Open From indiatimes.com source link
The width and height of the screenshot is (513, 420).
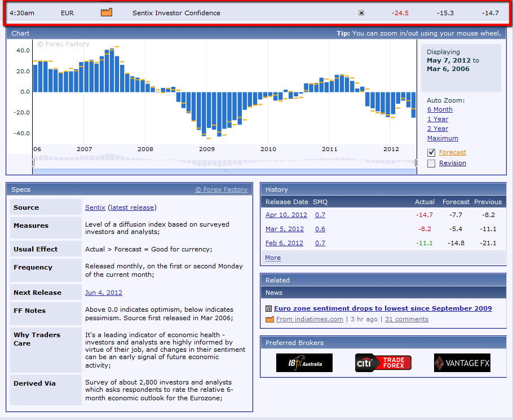[309, 319]
